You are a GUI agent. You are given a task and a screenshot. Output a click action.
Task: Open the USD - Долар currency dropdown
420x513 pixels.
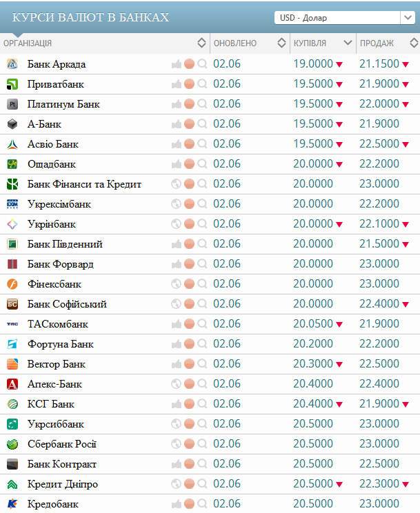(x=343, y=18)
